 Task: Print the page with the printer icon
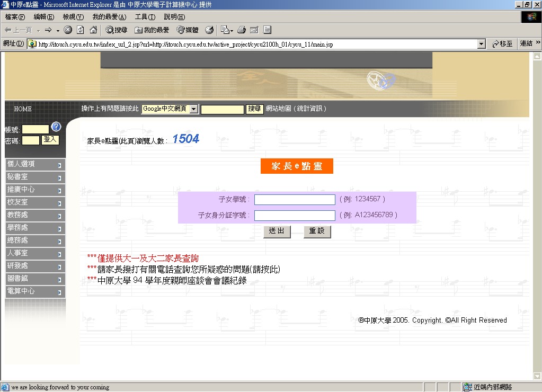click(x=242, y=30)
